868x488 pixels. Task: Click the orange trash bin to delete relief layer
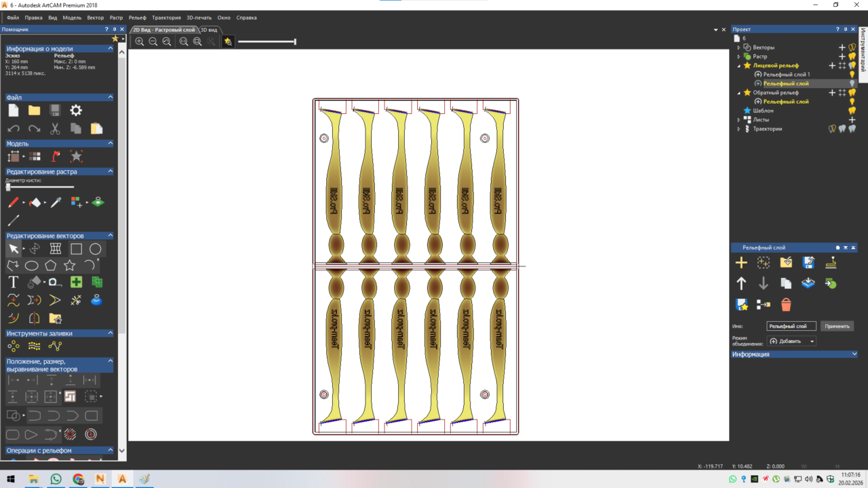pyautogui.click(x=786, y=304)
